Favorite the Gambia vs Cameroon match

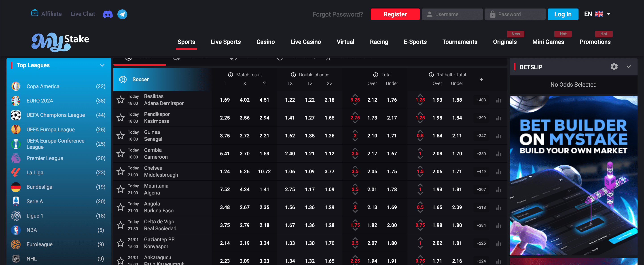pos(121,153)
